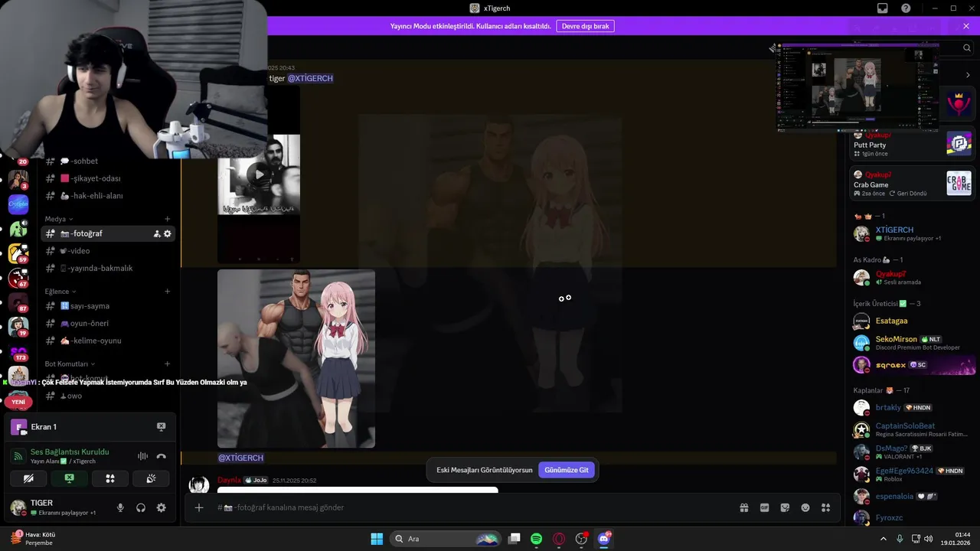Select member espenaloia

click(913, 496)
